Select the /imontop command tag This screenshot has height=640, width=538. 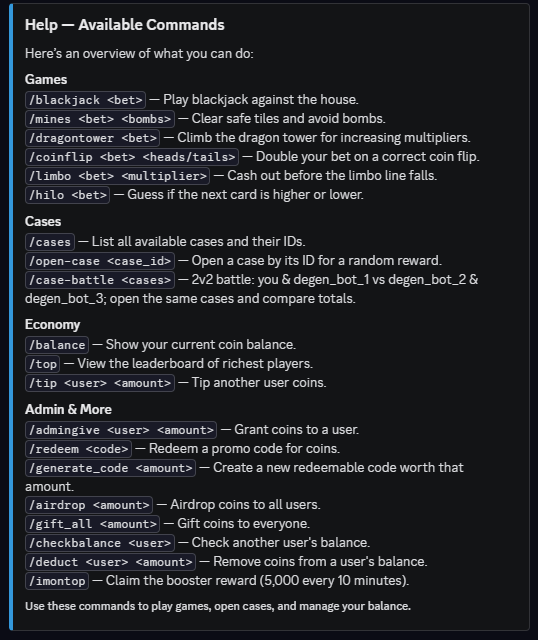tap(57, 581)
